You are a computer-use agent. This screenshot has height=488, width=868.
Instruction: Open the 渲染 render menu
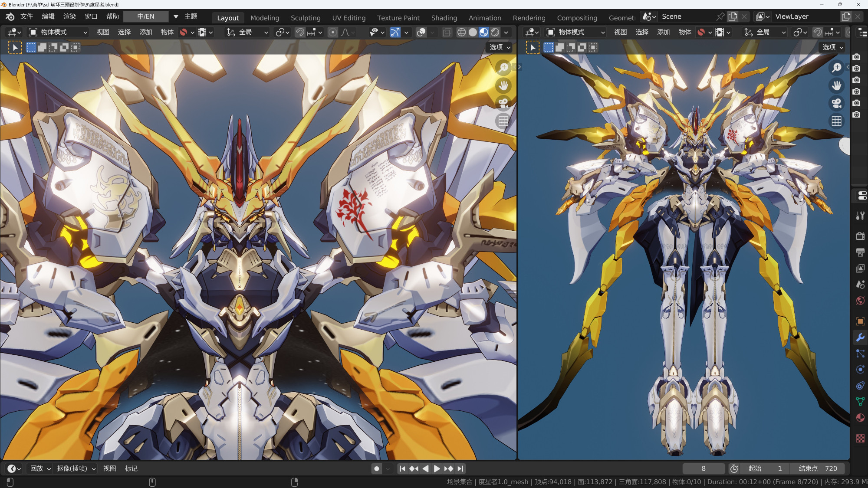pos(69,16)
